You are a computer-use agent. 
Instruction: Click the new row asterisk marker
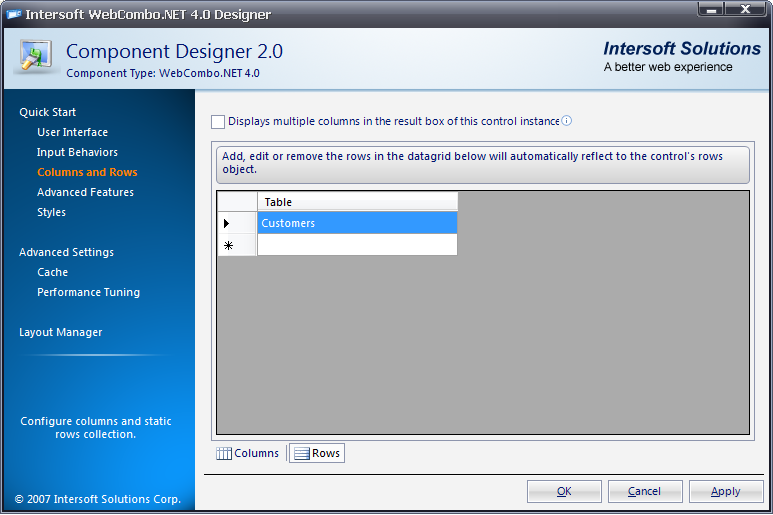pyautogui.click(x=228, y=245)
